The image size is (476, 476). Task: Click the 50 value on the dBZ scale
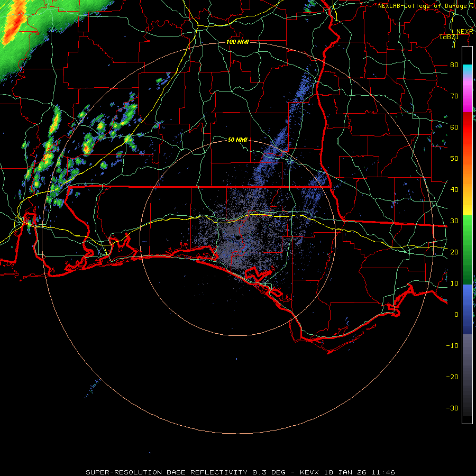454,159
